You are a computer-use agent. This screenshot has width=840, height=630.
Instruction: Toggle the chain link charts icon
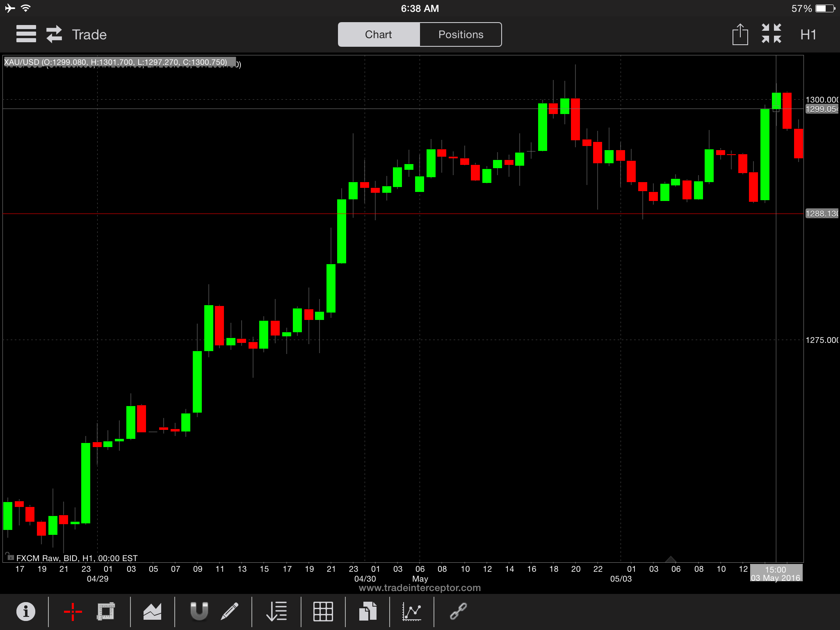point(458,612)
